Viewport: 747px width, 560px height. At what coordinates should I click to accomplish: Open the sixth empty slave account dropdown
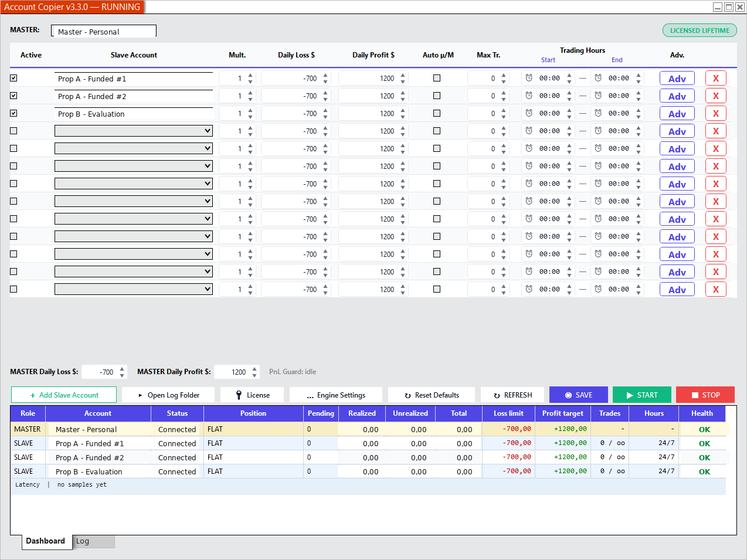(134, 219)
